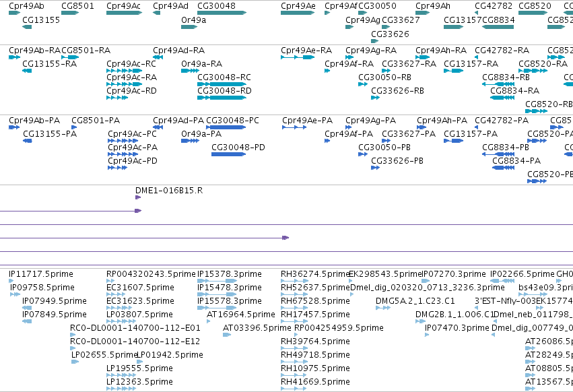Select EST RP004254959.5prime label
Image resolution: width=573 pixels, height=392 pixels.
click(339, 328)
